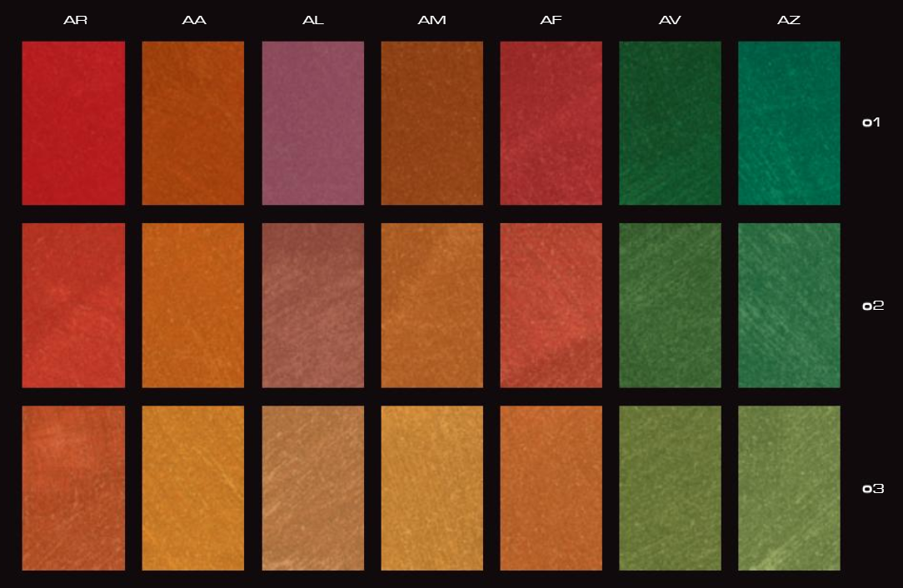Select the AV 02 medium green swatch

point(670,305)
